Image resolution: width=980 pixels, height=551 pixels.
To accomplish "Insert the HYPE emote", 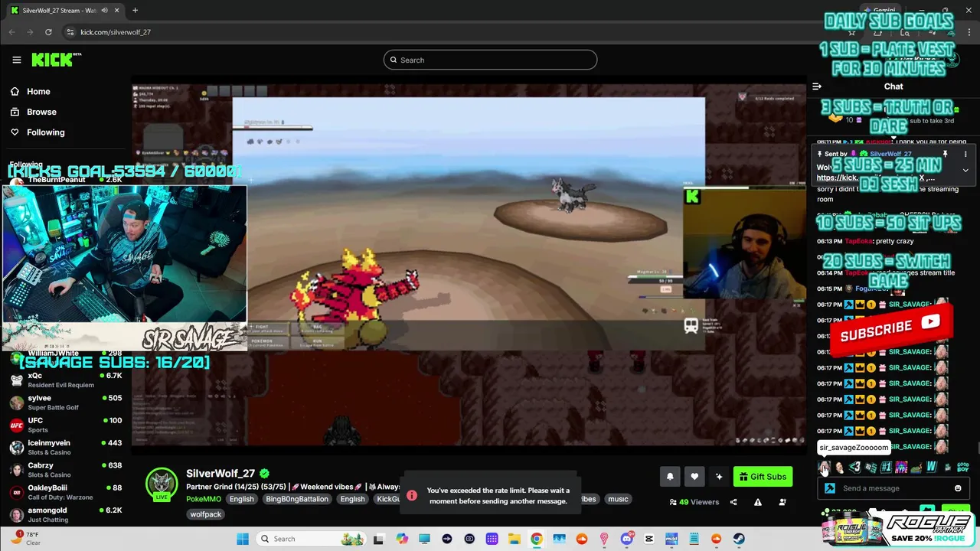I will (901, 467).
